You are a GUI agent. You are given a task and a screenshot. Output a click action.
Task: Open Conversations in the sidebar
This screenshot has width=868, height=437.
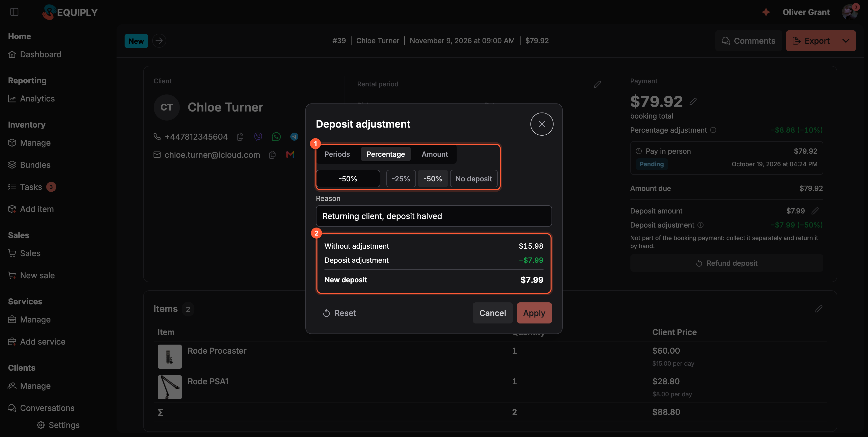coord(41,408)
